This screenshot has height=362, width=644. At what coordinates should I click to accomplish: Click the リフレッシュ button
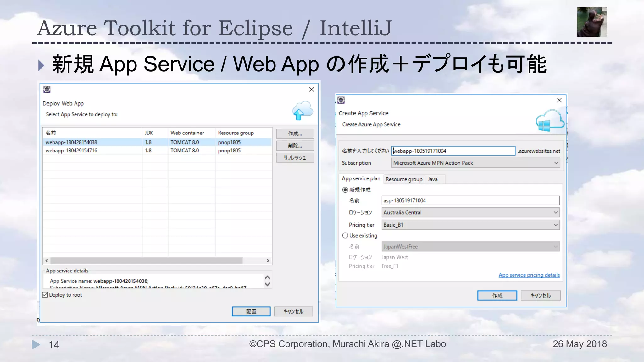pyautogui.click(x=295, y=157)
